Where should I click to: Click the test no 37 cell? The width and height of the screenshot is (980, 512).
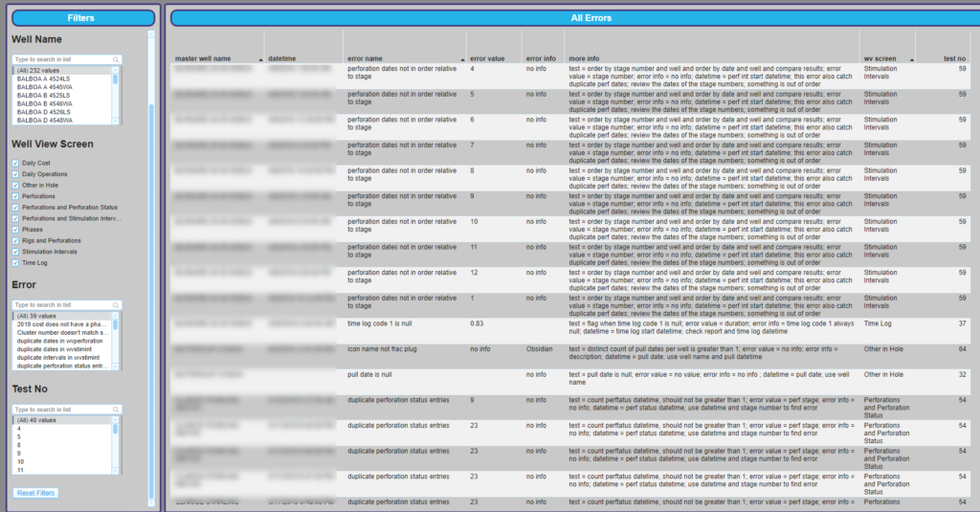pos(962,323)
